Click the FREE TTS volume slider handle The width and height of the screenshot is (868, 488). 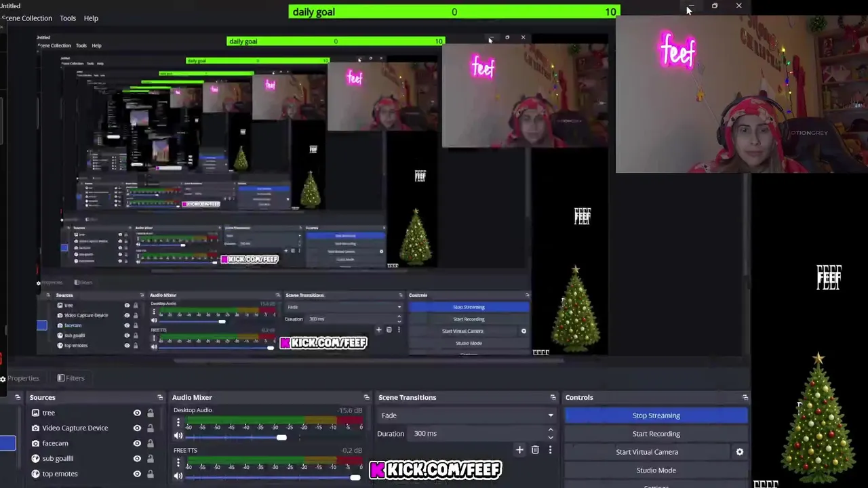(x=355, y=477)
